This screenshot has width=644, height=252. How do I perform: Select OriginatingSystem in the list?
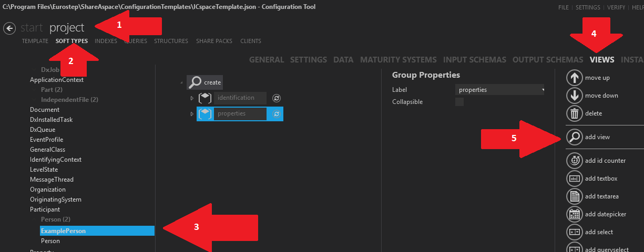(56, 199)
